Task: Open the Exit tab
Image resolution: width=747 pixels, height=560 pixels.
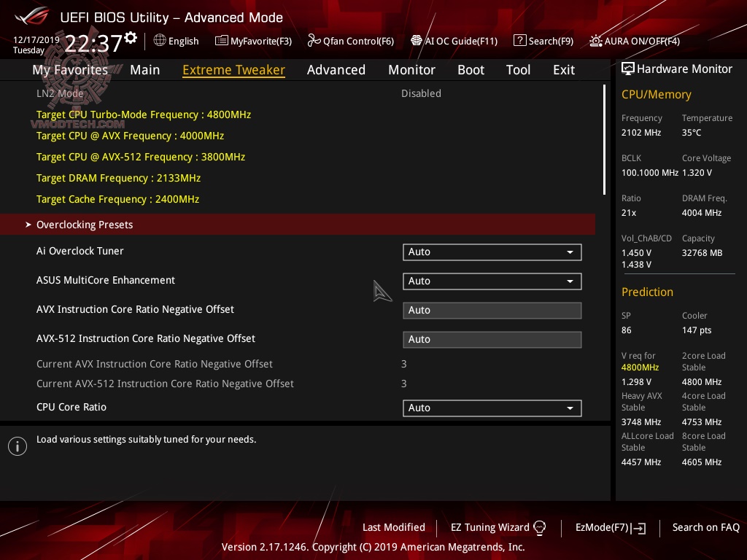Action: pos(564,69)
